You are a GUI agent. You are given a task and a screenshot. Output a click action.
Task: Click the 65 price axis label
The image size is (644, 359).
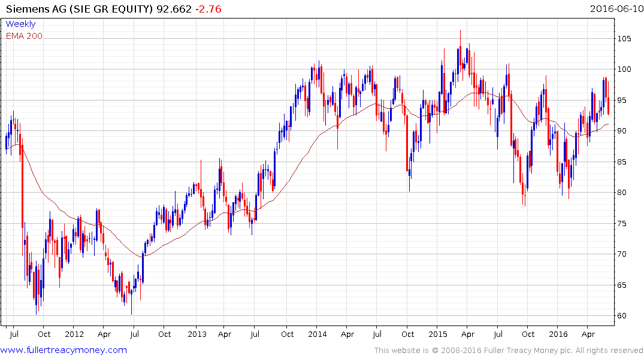(x=622, y=285)
